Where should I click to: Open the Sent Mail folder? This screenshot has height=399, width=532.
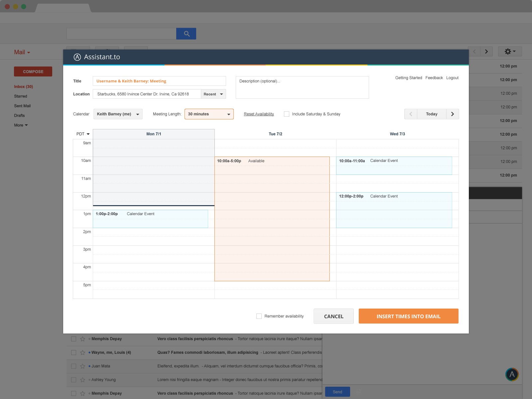[x=22, y=106]
